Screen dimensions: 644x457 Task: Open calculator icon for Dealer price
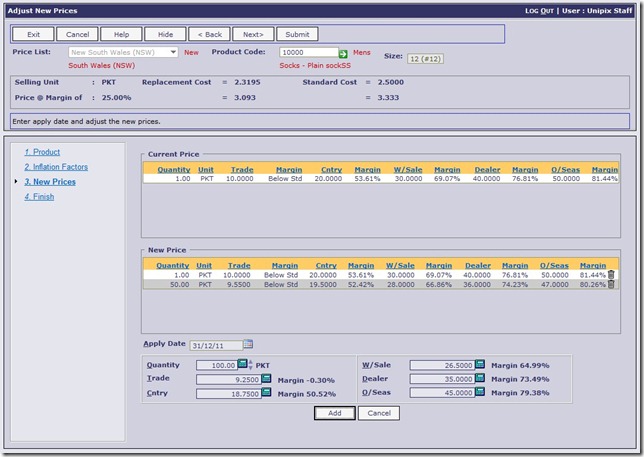[480, 380]
